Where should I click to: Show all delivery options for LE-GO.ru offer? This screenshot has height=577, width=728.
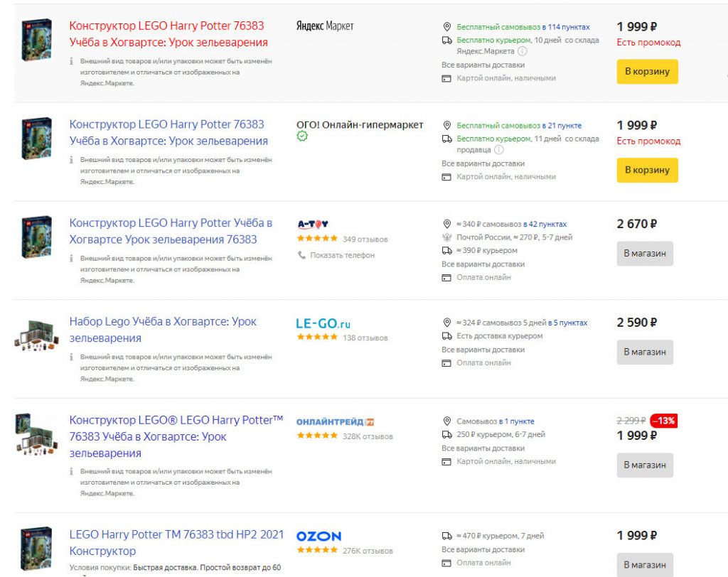tap(483, 350)
